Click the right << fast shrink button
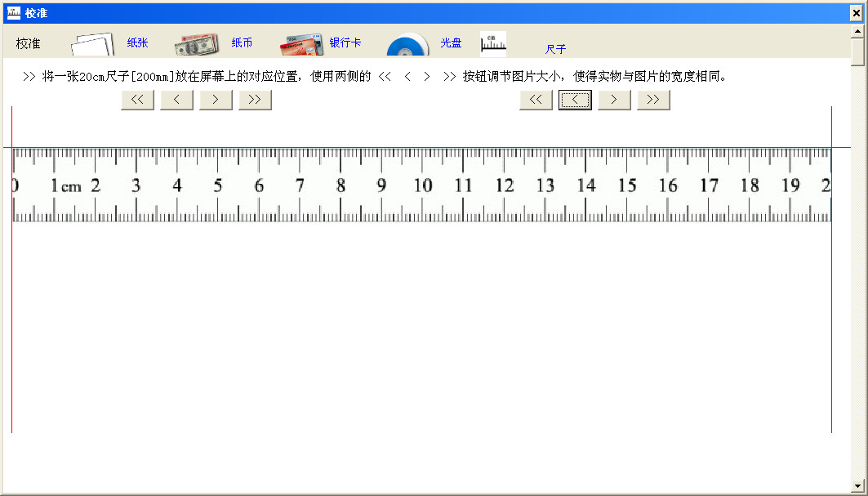The width and height of the screenshot is (868, 496). (x=536, y=100)
